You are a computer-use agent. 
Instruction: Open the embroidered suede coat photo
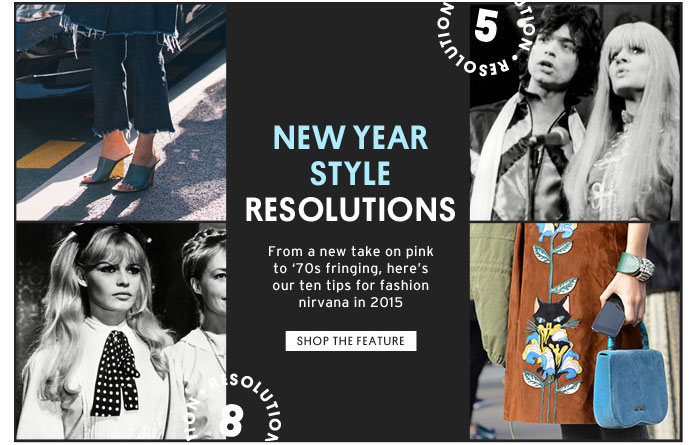click(x=575, y=331)
